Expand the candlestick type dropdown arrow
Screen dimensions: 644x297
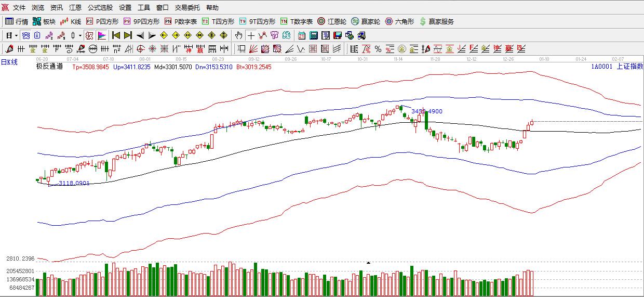tap(79, 35)
